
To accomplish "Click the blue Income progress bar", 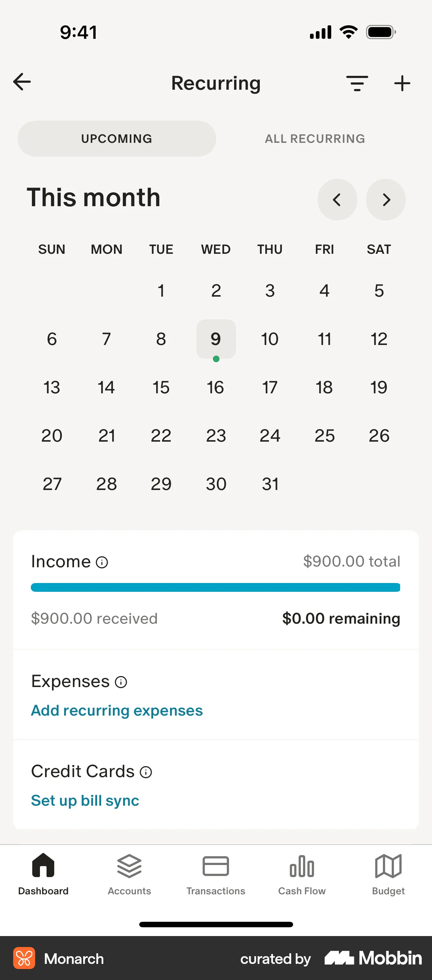I will (x=215, y=587).
